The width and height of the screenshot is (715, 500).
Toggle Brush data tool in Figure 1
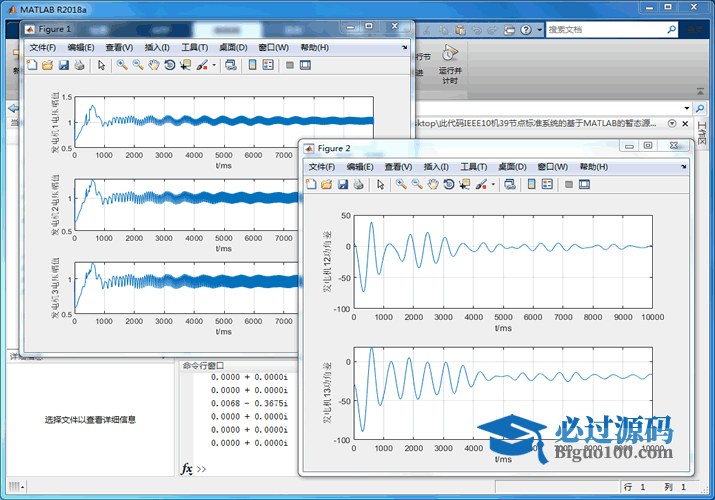(x=202, y=65)
